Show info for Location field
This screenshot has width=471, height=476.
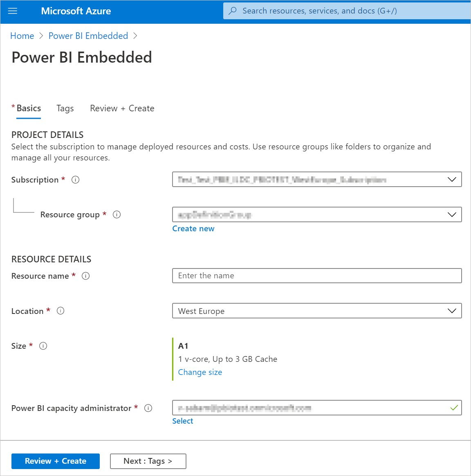[61, 311]
